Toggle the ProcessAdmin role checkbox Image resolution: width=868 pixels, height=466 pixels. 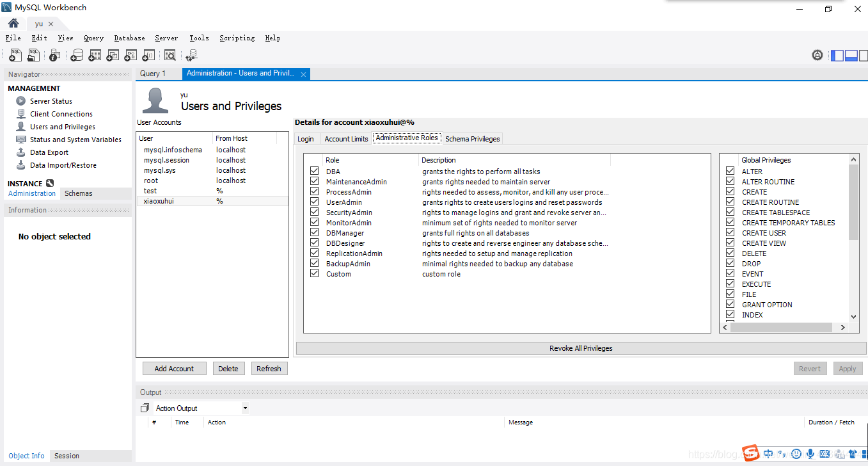point(314,191)
